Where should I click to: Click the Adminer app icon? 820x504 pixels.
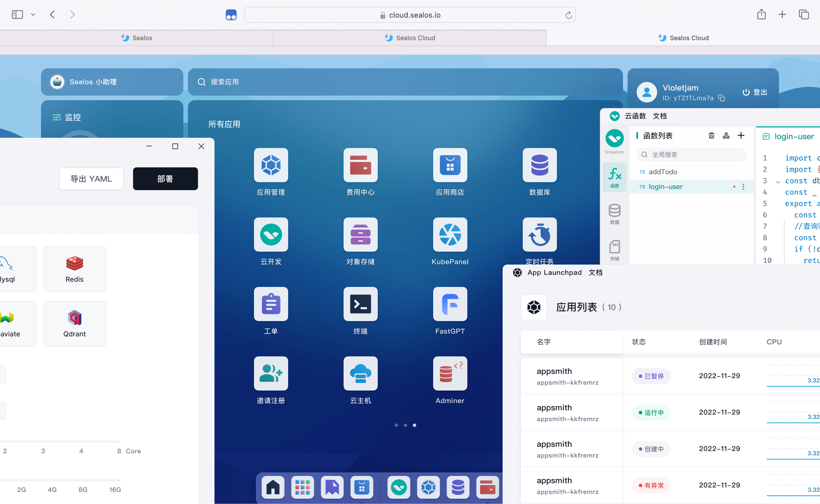click(x=450, y=373)
